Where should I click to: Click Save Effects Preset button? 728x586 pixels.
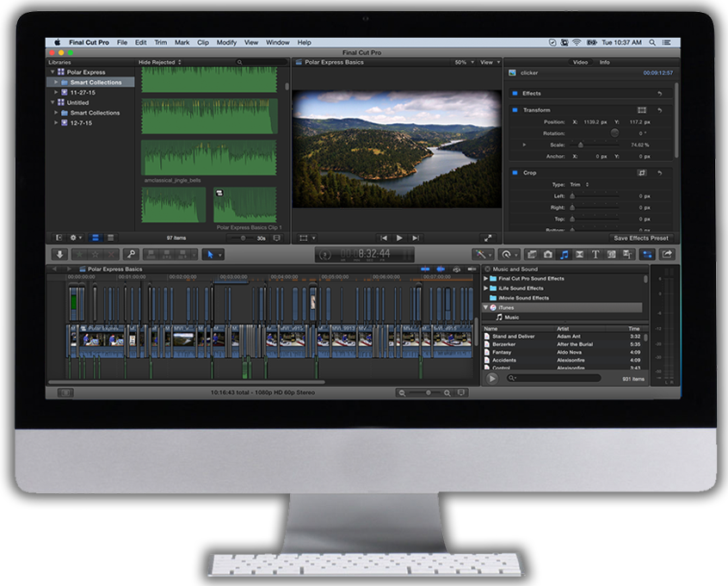point(641,238)
